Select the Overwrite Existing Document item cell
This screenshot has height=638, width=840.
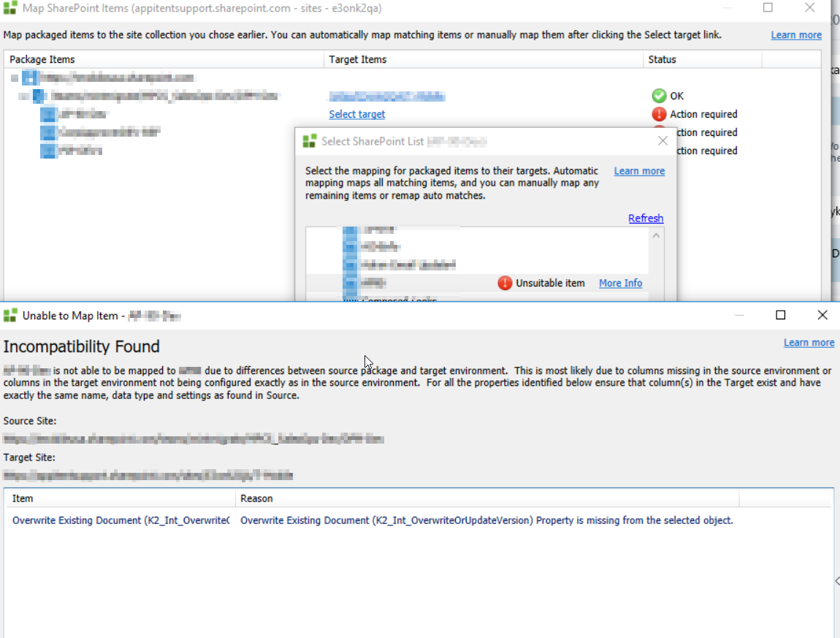pos(121,520)
